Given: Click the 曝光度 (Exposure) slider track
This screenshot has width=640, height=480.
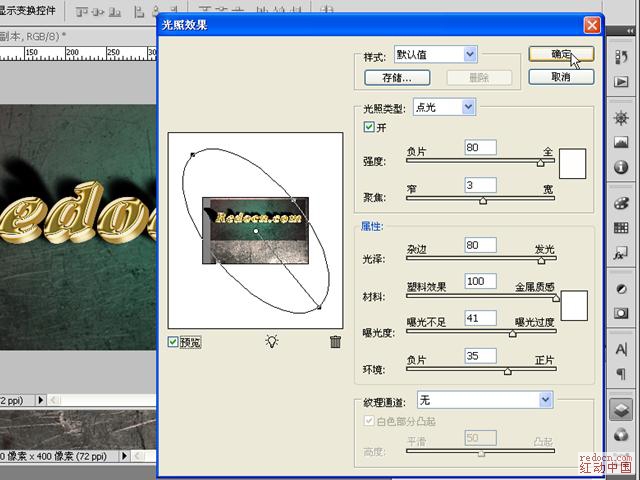Looking at the screenshot, I should coord(480,333).
